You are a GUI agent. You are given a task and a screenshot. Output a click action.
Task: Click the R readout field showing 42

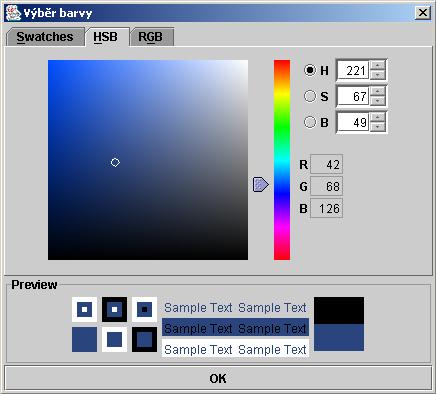(x=326, y=164)
